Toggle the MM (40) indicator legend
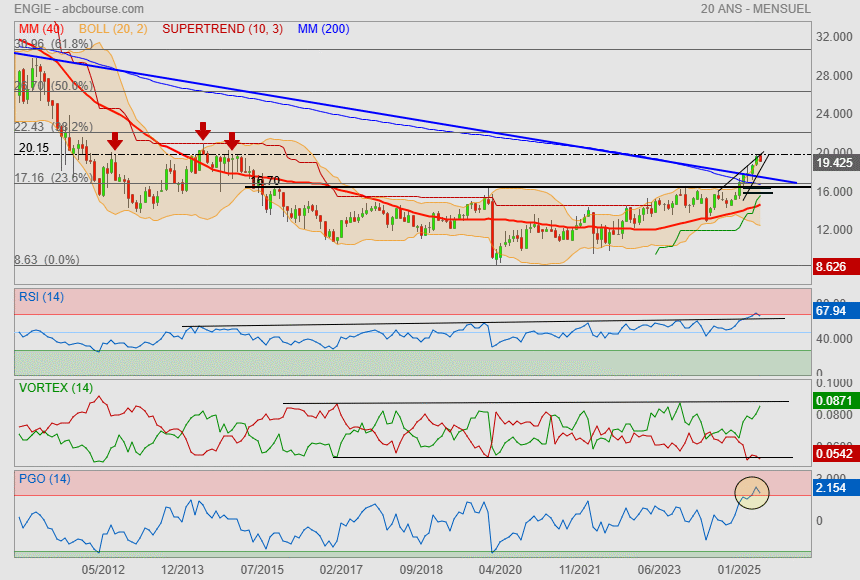This screenshot has height=580, width=860. [38, 29]
